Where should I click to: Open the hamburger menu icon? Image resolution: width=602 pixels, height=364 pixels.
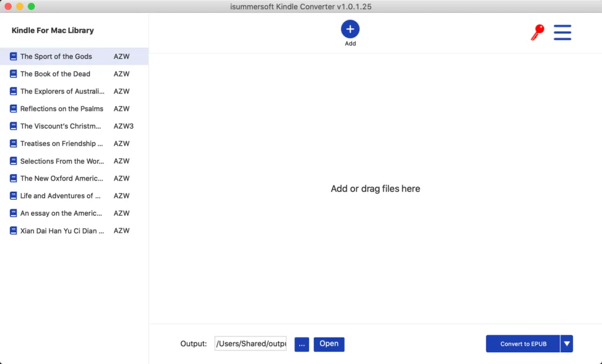click(x=562, y=32)
